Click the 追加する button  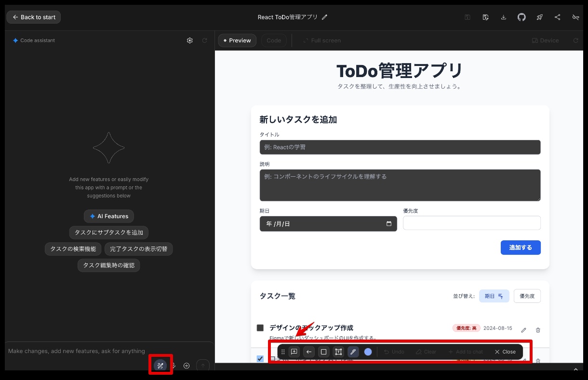point(520,248)
